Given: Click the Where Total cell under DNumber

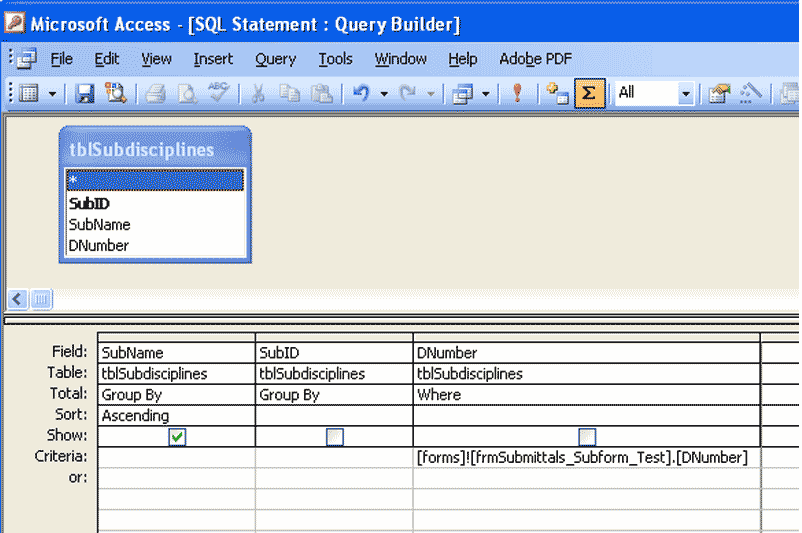Looking at the screenshot, I should tap(587, 394).
